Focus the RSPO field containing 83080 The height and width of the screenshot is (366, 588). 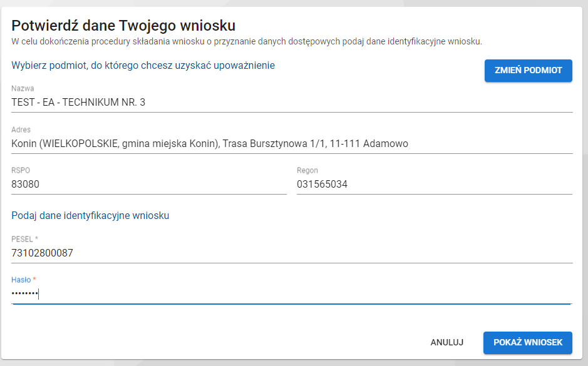(148, 185)
